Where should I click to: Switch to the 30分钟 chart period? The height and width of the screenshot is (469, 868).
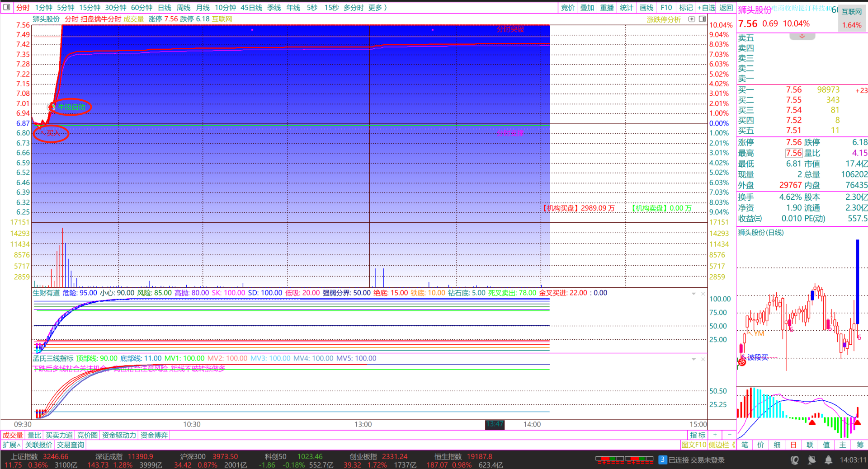[x=116, y=8]
